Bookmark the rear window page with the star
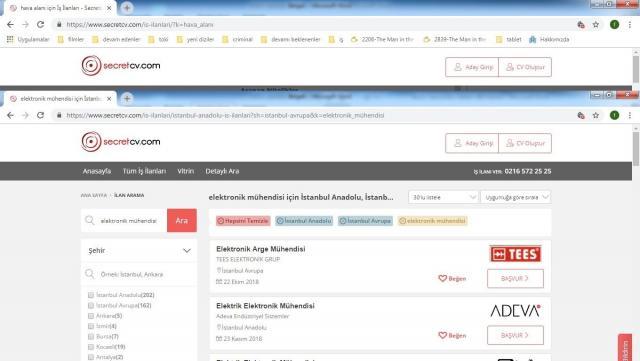Viewport: 640px width, 361px height. (x=596, y=25)
